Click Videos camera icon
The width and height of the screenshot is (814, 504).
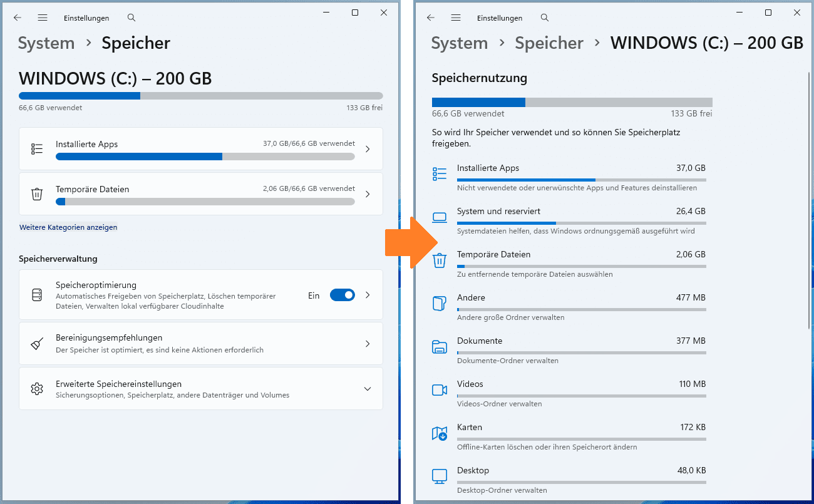coord(440,390)
